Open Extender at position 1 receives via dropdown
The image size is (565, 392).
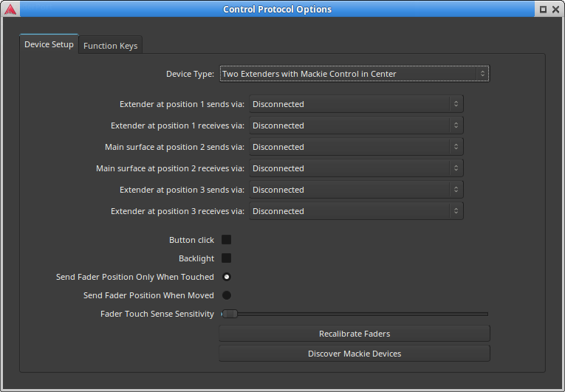pyautogui.click(x=356, y=125)
